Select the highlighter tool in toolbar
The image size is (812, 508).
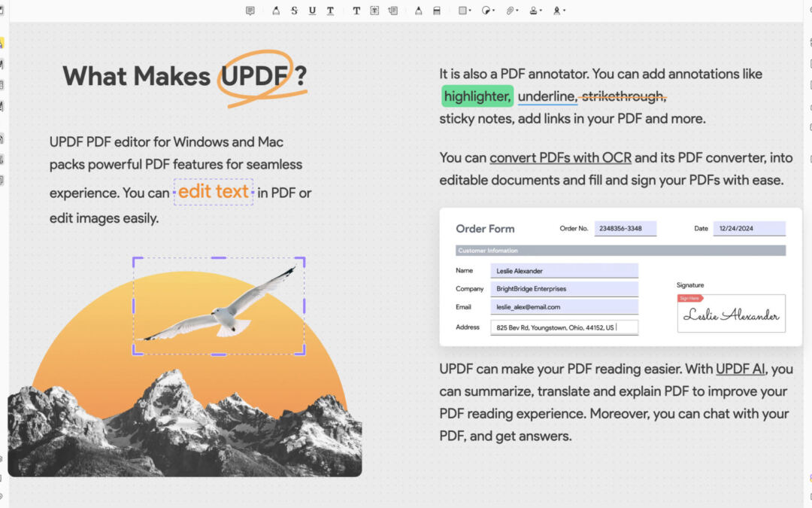point(276,11)
